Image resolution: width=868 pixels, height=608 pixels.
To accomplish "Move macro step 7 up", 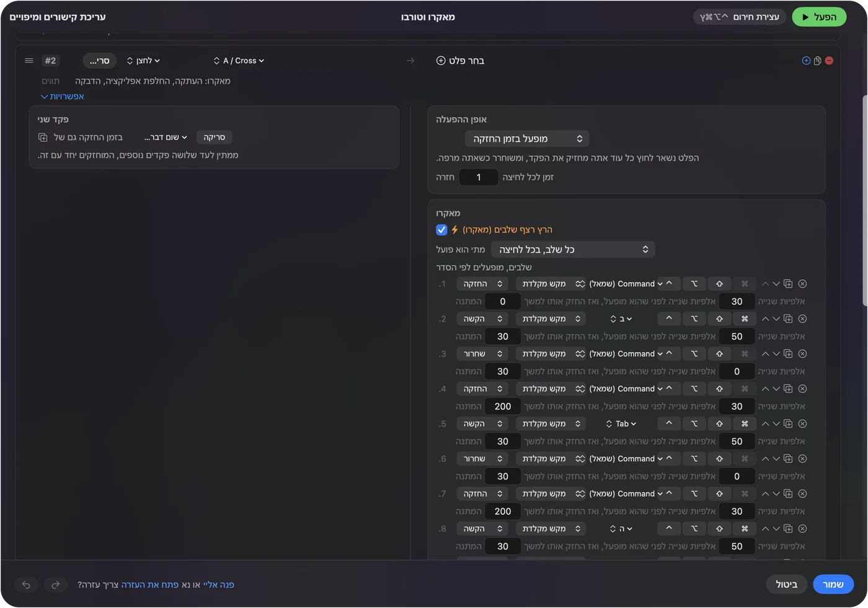I will click(x=765, y=494).
